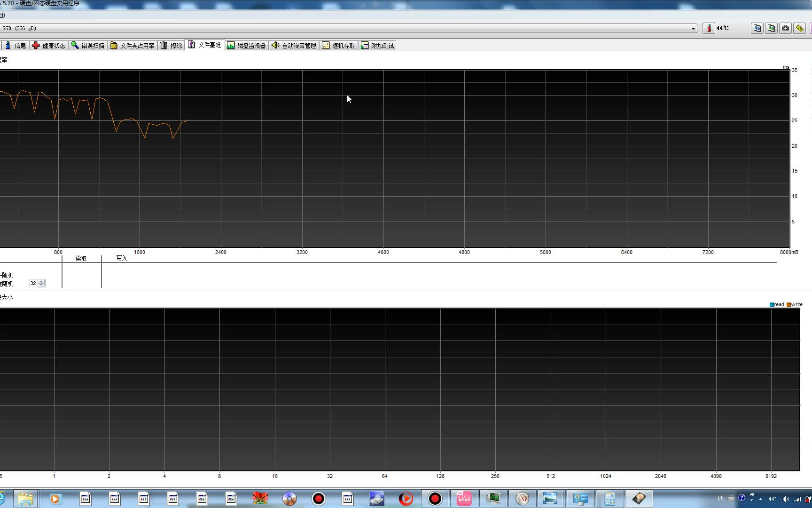Open the volume speaker tray icon

[x=785, y=499]
